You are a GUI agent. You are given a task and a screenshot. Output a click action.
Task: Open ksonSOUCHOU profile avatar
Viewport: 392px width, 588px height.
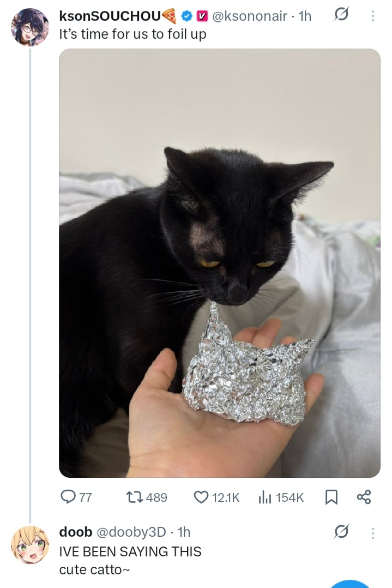tap(30, 27)
